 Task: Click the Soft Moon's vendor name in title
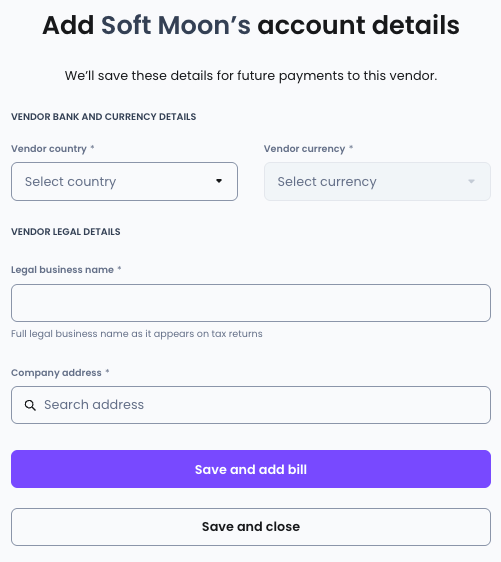pos(176,25)
